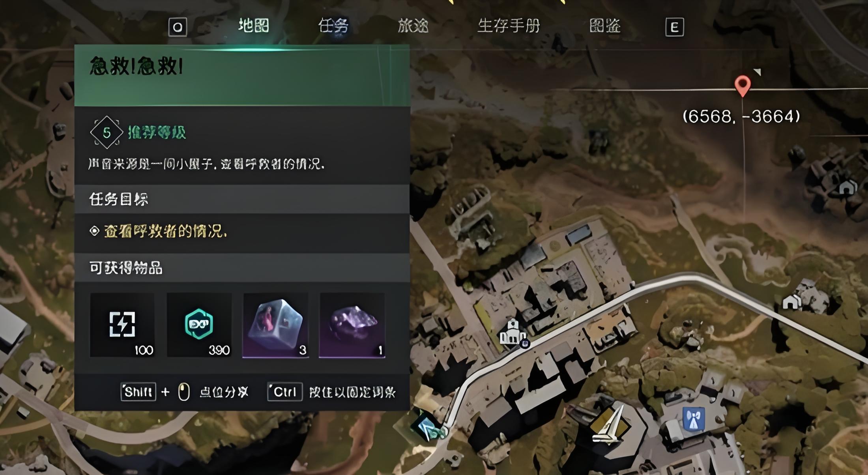Select the red location pin marker
The image size is (868, 475).
pyautogui.click(x=743, y=86)
